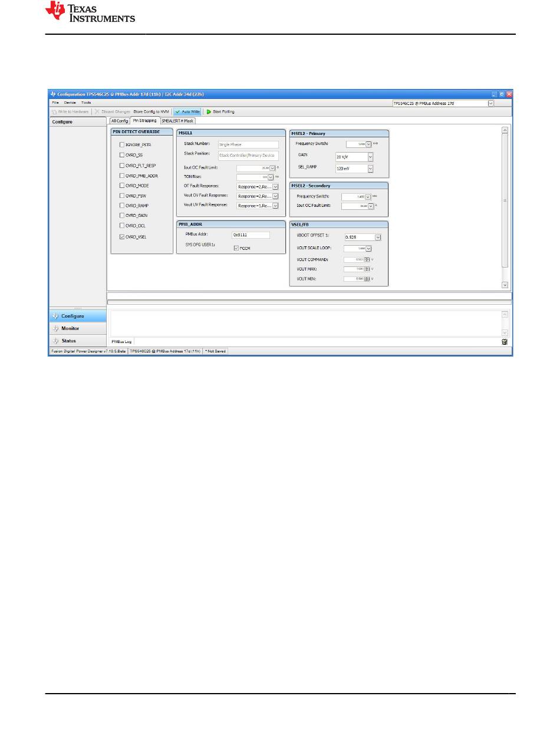Image resolution: width=560 pixels, height=729 pixels.
Task: Click the Stack Position field
Action: [x=248, y=156]
